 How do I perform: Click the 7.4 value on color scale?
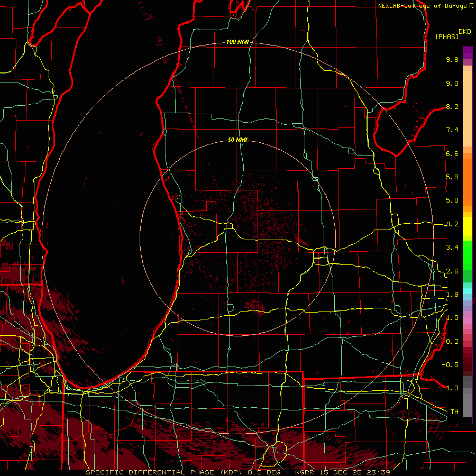[452, 130]
